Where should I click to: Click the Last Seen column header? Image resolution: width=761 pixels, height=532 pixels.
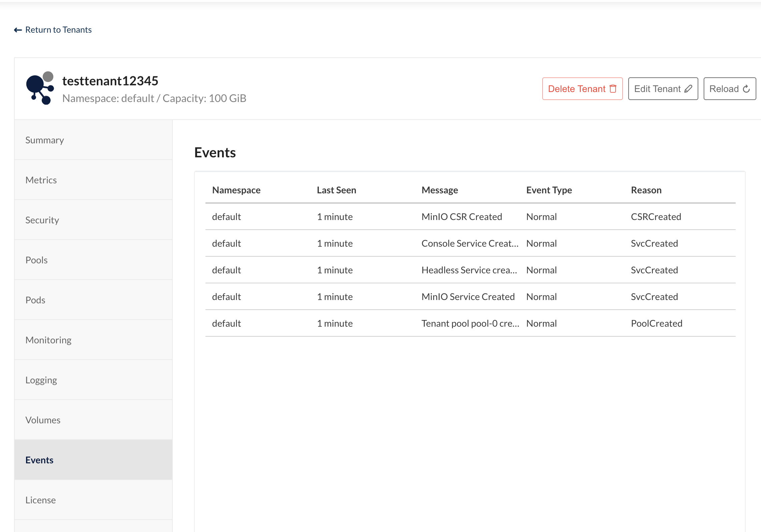click(x=336, y=190)
